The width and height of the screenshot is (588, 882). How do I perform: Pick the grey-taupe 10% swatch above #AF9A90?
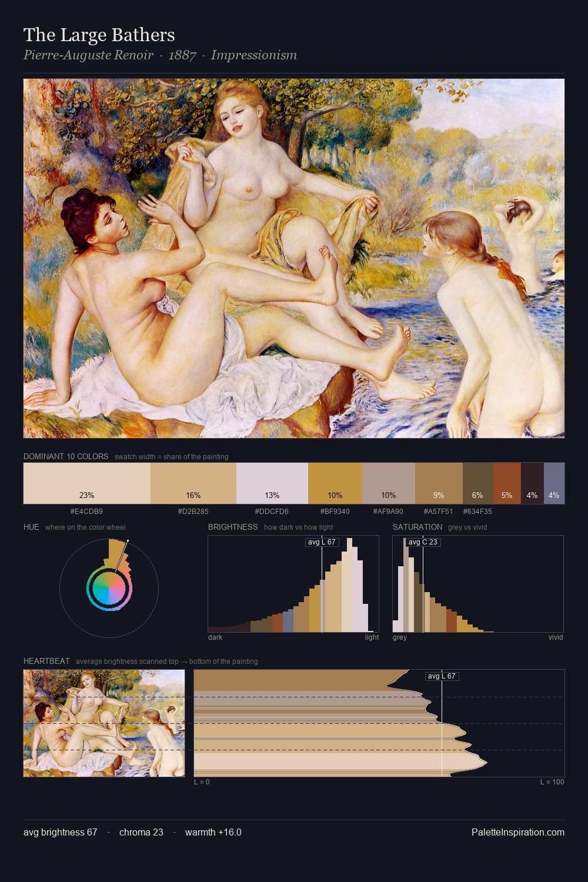pyautogui.click(x=389, y=483)
